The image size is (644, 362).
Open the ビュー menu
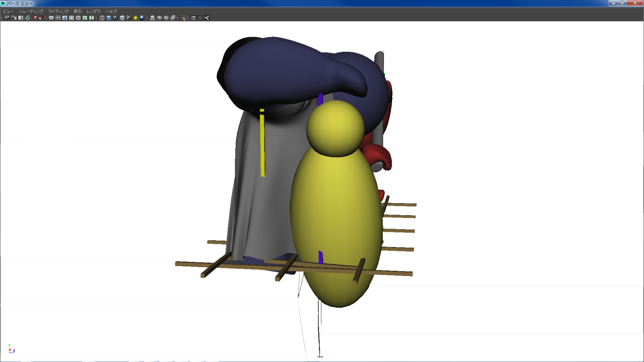coord(8,11)
